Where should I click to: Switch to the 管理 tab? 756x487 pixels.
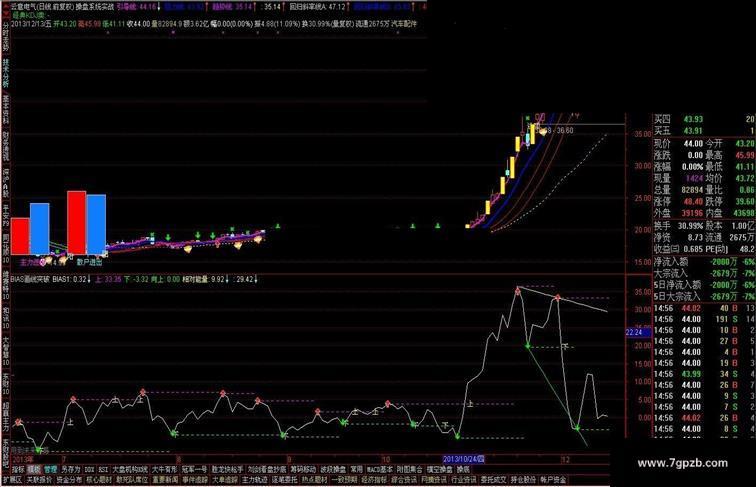[x=51, y=469]
